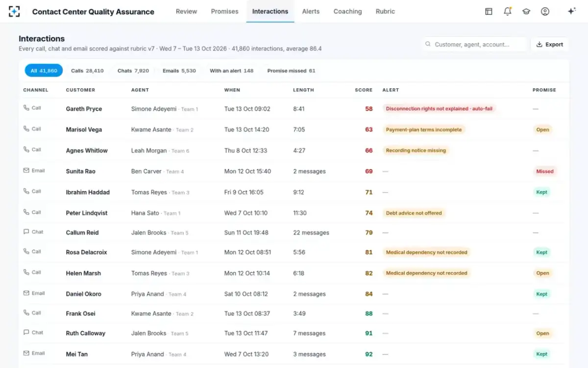Filter by Calls 28,410

tap(87, 71)
